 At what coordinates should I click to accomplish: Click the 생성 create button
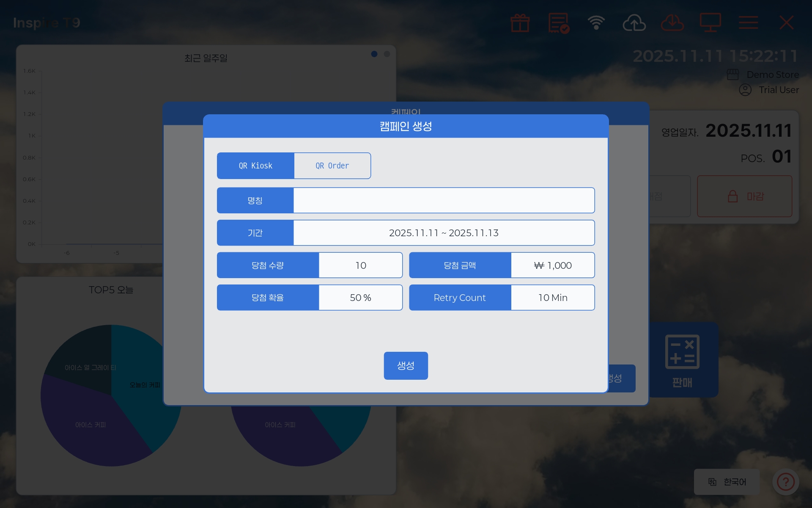pos(406,365)
